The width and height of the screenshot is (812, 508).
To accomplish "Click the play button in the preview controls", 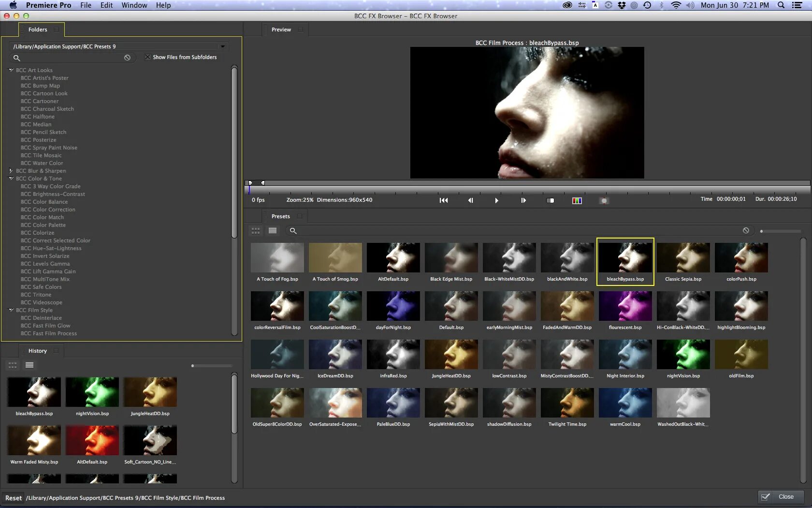I will click(496, 200).
